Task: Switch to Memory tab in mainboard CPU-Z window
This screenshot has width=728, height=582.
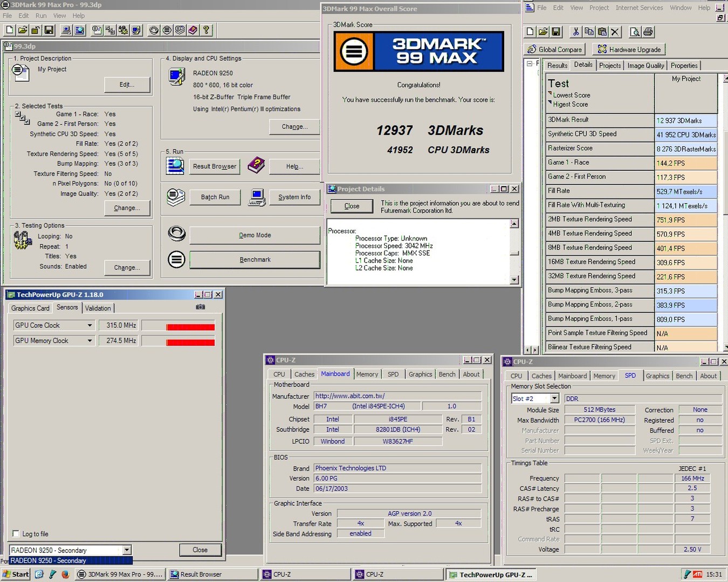Action: coord(367,374)
